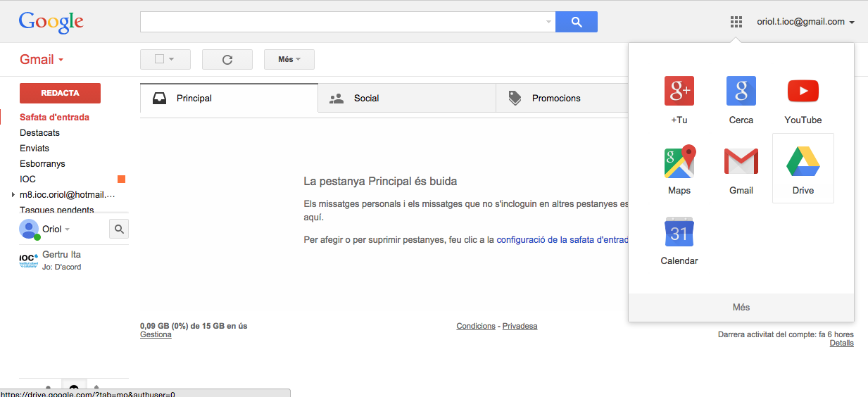The width and height of the screenshot is (868, 397).
Task: Open the Gestiona storage link
Action: pyautogui.click(x=156, y=335)
